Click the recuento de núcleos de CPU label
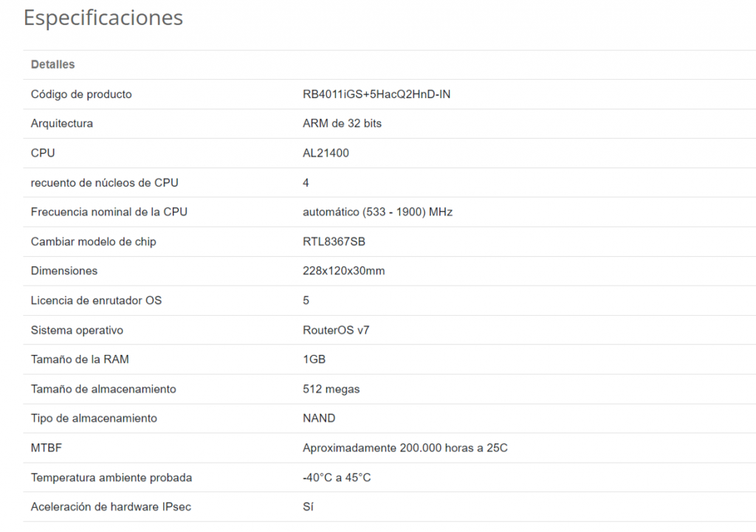Screen dimensions: 756x532 (105, 183)
